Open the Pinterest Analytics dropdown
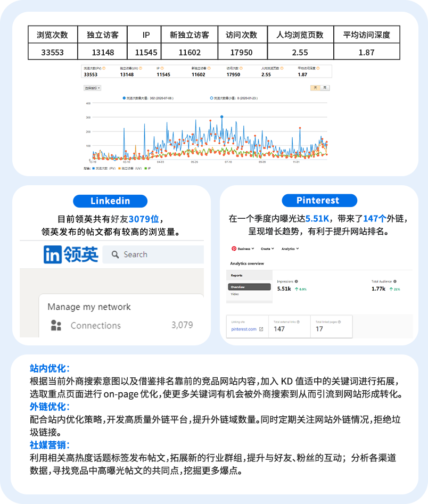 point(290,249)
